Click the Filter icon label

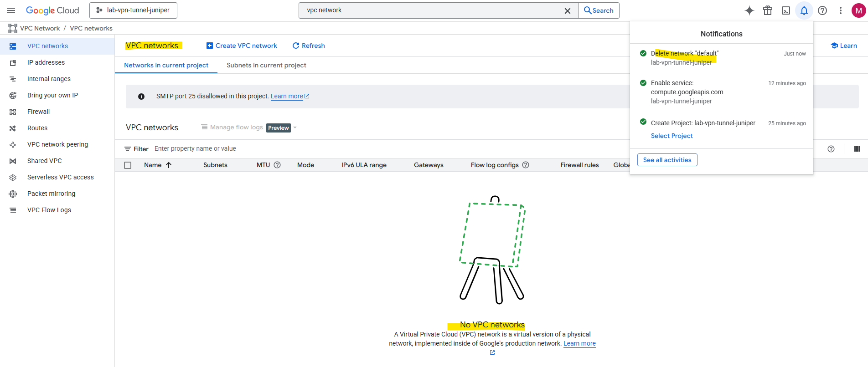point(136,149)
